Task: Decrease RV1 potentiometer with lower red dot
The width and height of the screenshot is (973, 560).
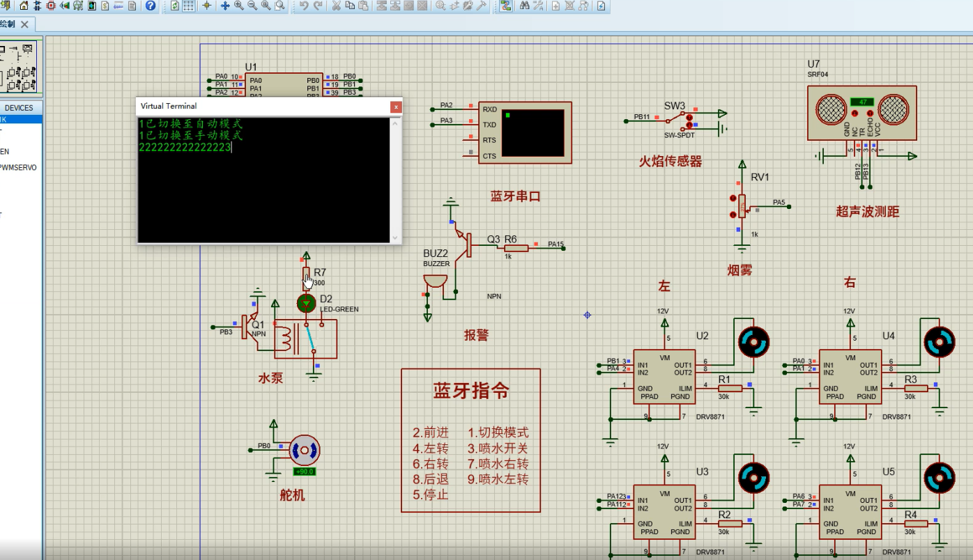Action: [733, 215]
